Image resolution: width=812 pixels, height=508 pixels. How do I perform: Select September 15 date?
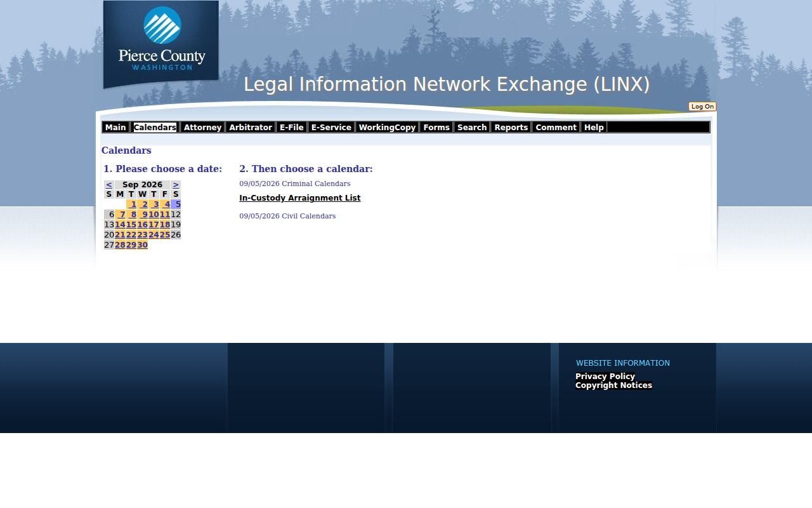pos(131,225)
